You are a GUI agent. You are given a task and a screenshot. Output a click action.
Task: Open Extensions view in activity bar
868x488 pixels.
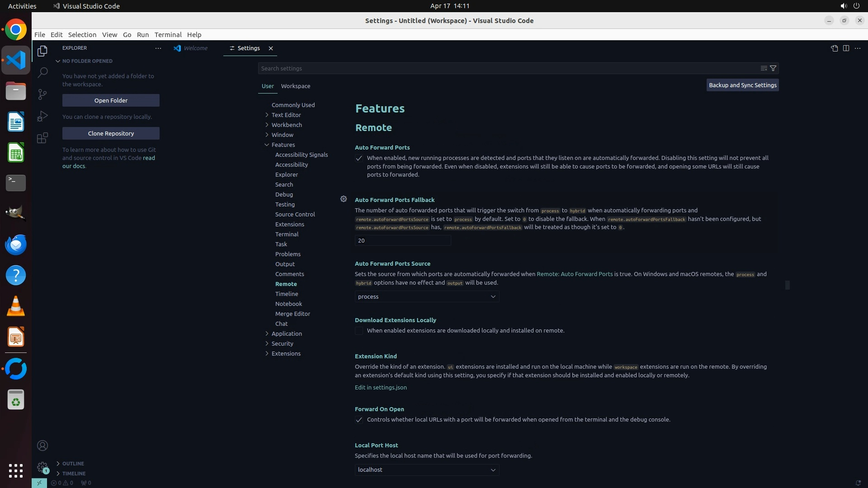tap(42, 138)
